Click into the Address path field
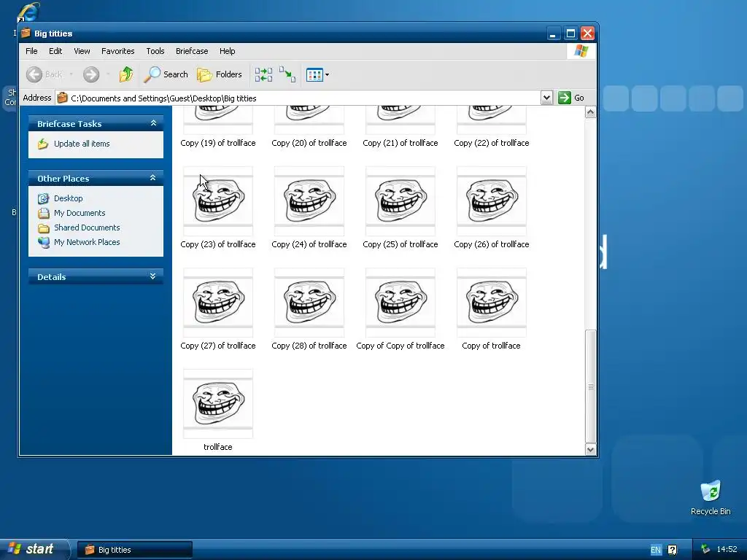 click(x=298, y=98)
